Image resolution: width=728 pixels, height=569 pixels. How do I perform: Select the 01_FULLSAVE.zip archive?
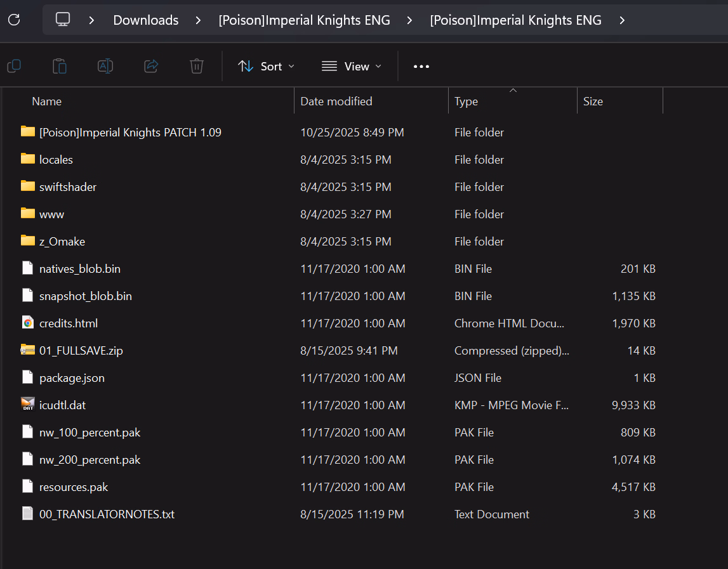81,350
